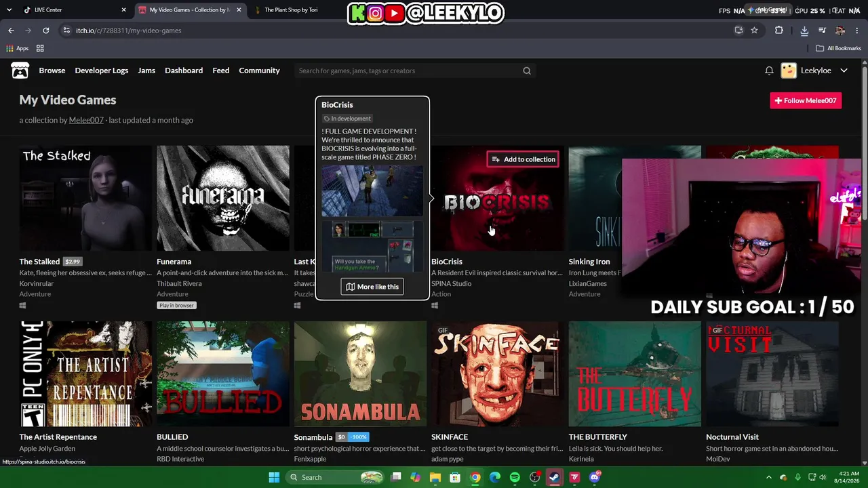The height and width of the screenshot is (488, 868).
Task: Open the Chrome profile avatar
Action: (840, 30)
